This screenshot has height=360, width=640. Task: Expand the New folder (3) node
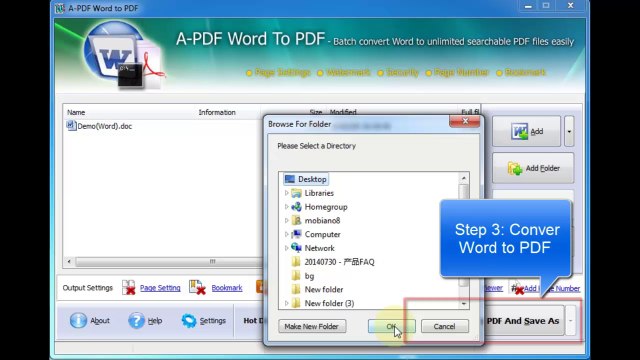click(286, 303)
